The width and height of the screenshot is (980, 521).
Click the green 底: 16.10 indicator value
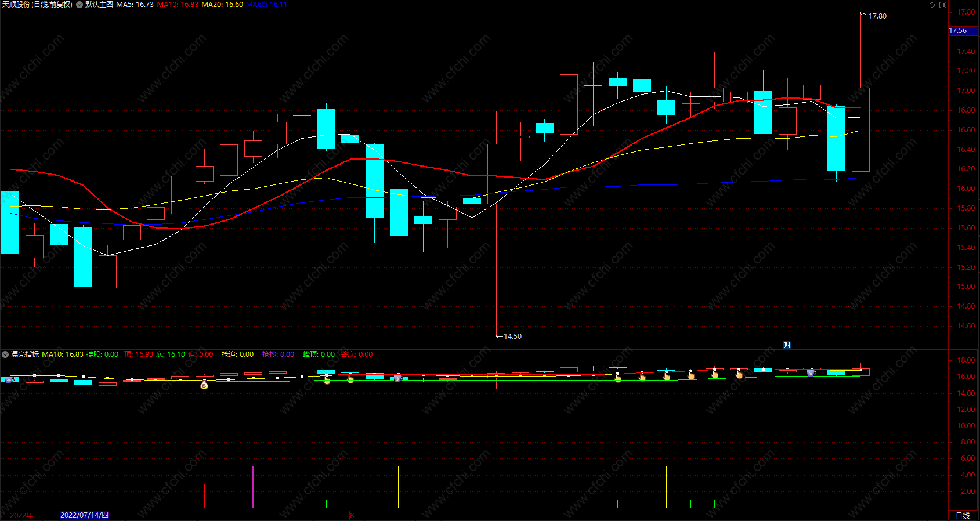pyautogui.click(x=171, y=354)
